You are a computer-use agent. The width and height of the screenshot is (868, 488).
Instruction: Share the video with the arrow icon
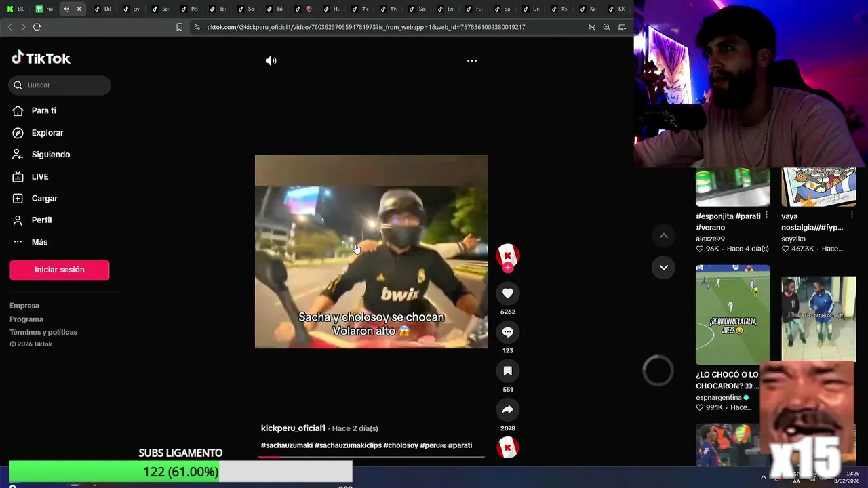pos(508,409)
